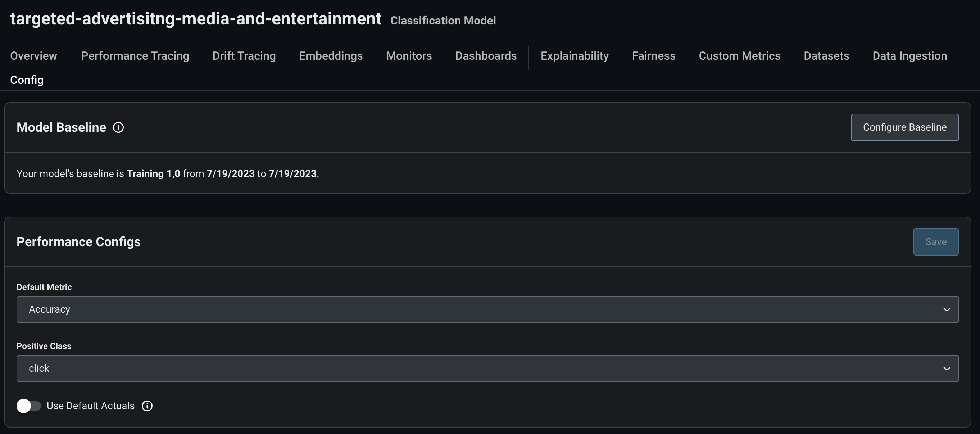Image resolution: width=980 pixels, height=434 pixels.
Task: Open the Custom Metrics tab
Action: pyautogui.click(x=739, y=56)
